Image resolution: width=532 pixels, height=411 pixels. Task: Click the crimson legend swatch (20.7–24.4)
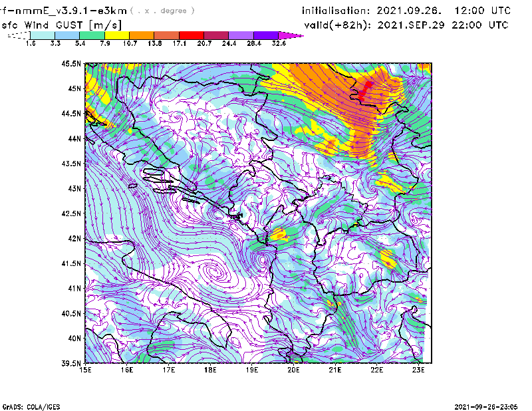click(216, 35)
